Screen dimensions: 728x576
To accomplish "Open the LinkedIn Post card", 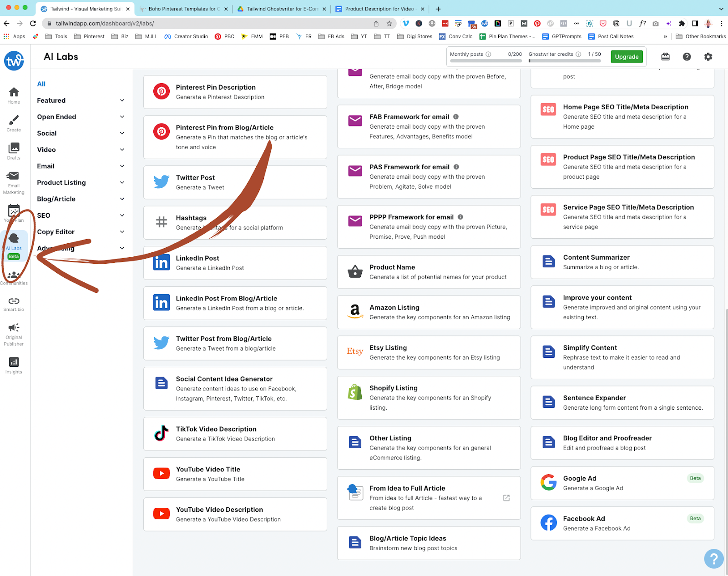I will pyautogui.click(x=235, y=263).
